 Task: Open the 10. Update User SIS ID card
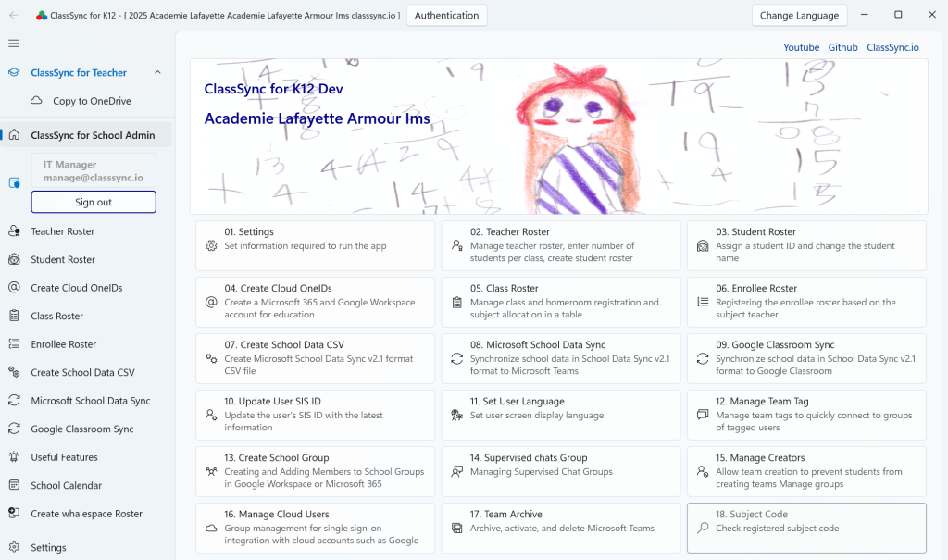(315, 415)
